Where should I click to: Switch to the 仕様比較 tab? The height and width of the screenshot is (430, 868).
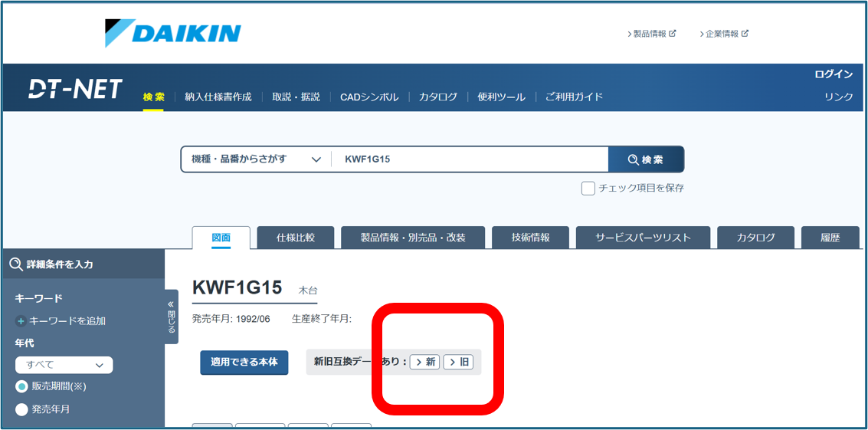pos(296,238)
